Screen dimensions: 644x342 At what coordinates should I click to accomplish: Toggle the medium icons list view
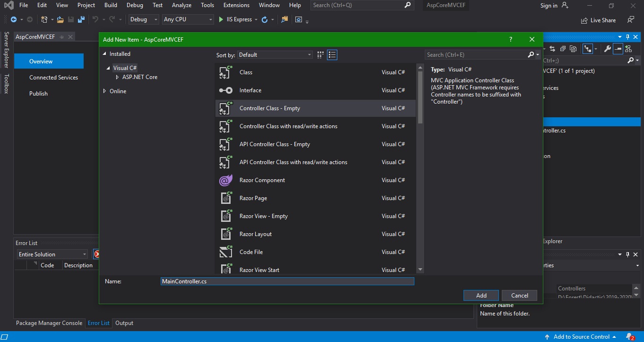332,55
